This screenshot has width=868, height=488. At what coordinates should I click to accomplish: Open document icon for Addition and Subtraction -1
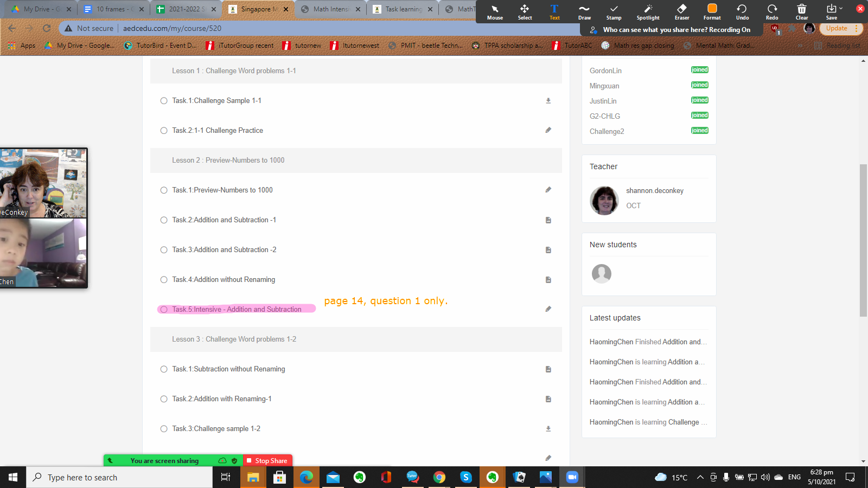pyautogui.click(x=548, y=220)
